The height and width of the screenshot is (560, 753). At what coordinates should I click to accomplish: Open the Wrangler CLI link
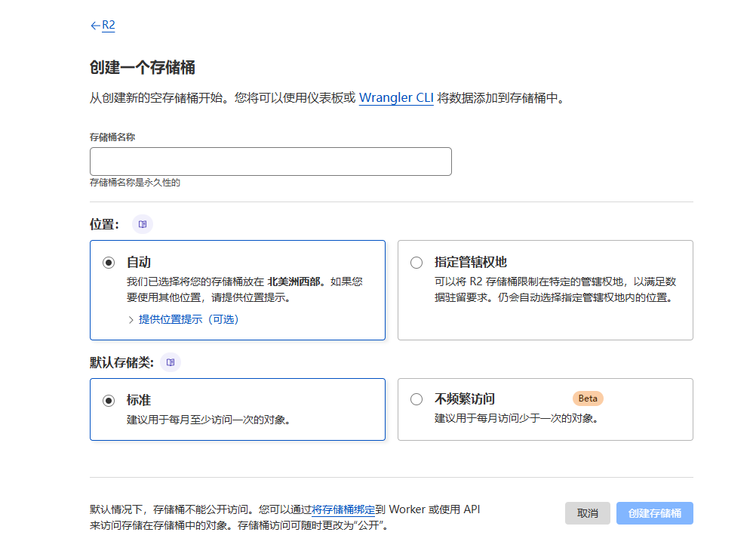[396, 98]
